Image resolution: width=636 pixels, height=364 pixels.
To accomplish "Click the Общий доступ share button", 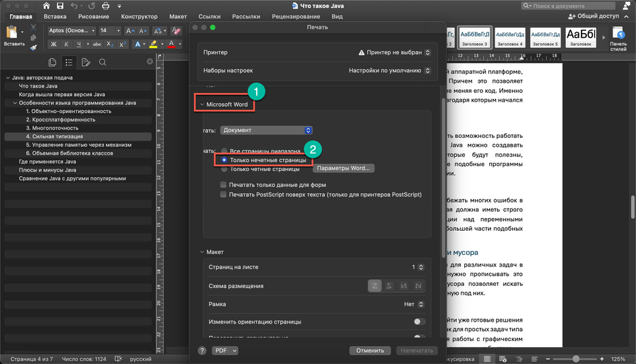I will (594, 16).
